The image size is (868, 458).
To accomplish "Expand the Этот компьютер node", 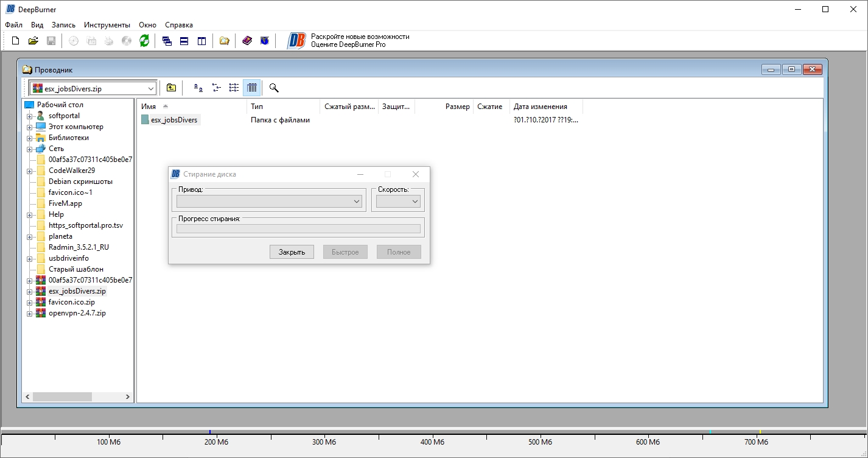I will click(x=29, y=127).
